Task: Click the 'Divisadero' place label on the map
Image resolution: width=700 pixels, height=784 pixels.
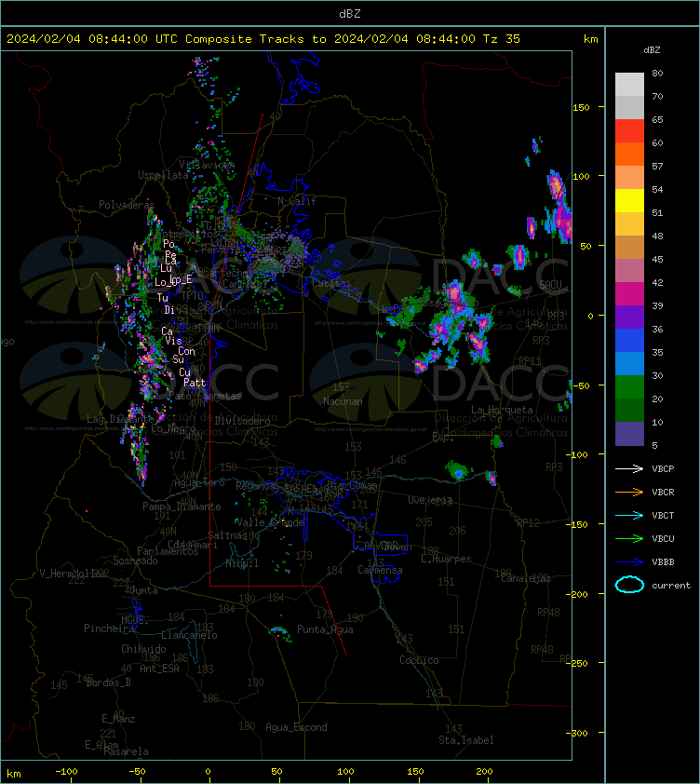Action: click(x=243, y=421)
